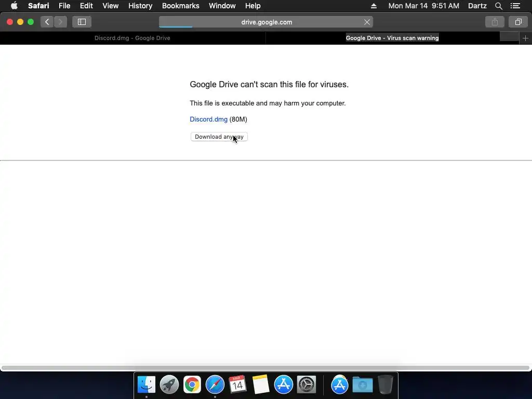Open the Bookmarks menu
Image resolution: width=532 pixels, height=399 pixels.
click(x=180, y=6)
